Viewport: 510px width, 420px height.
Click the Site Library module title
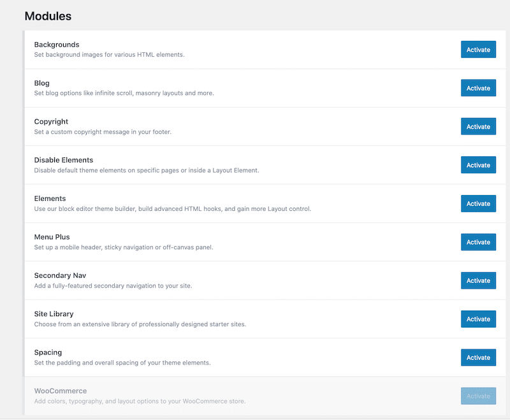tap(54, 314)
